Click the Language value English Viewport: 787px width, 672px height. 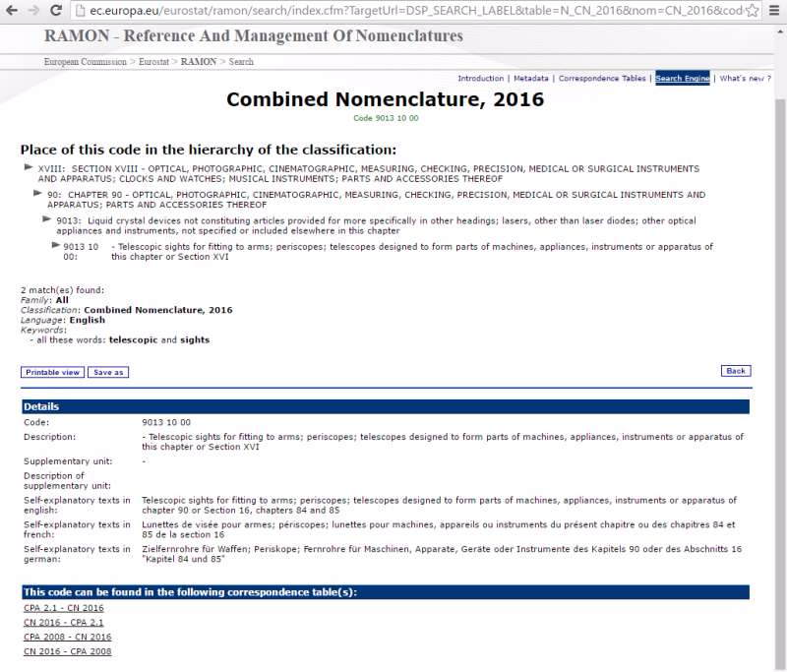(x=88, y=320)
